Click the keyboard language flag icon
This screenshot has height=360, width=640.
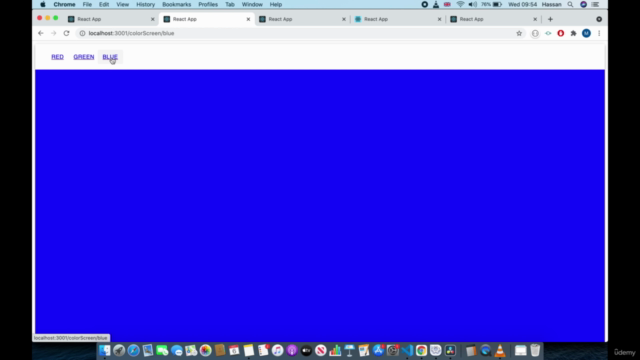click(447, 4)
